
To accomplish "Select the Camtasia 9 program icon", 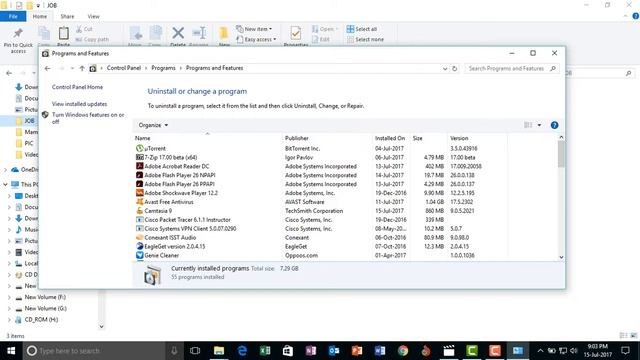I will pyautogui.click(x=140, y=211).
